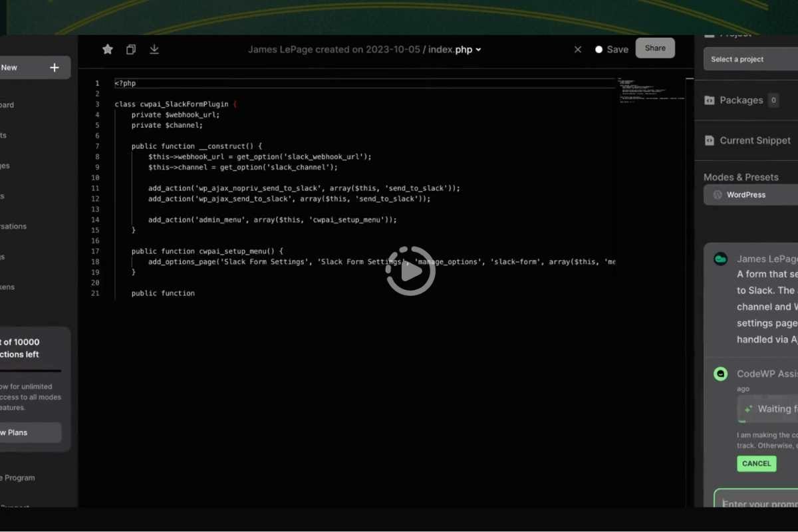
Task: Click line 3 class cwpai_SlackFormPlugin
Action: pyautogui.click(x=176, y=104)
